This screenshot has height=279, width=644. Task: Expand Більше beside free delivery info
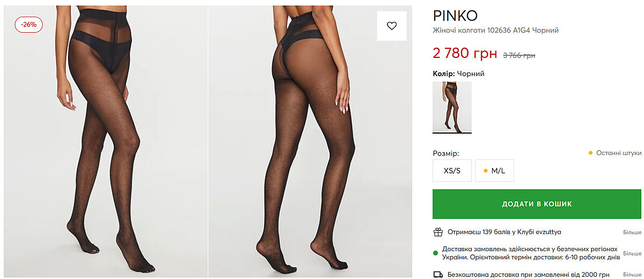[x=632, y=274]
